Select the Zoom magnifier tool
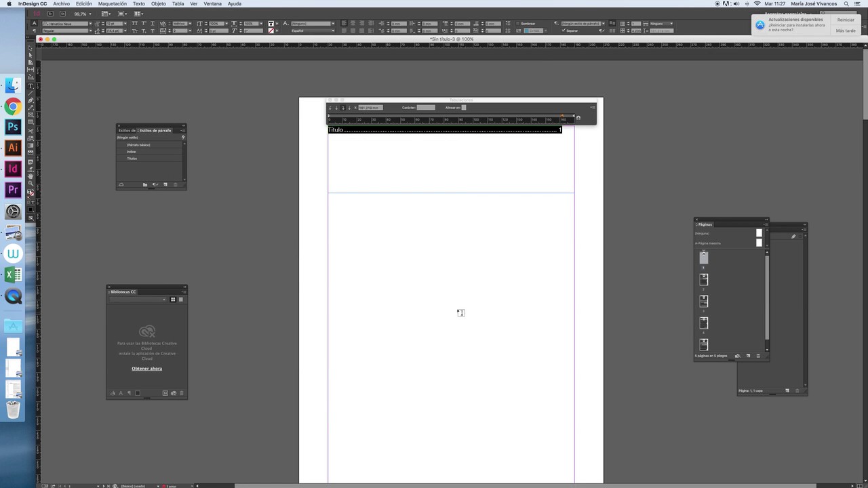 (x=31, y=184)
